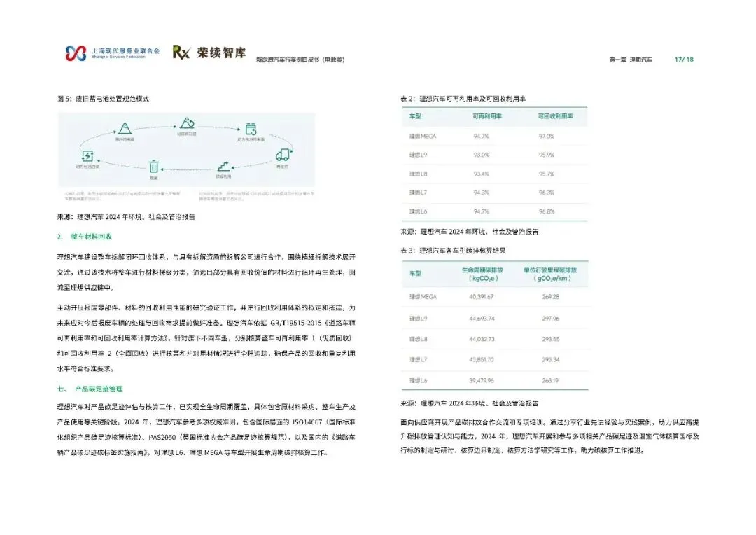Click the '293.34' cell
This screenshot has width=756, height=535.
[551, 359]
